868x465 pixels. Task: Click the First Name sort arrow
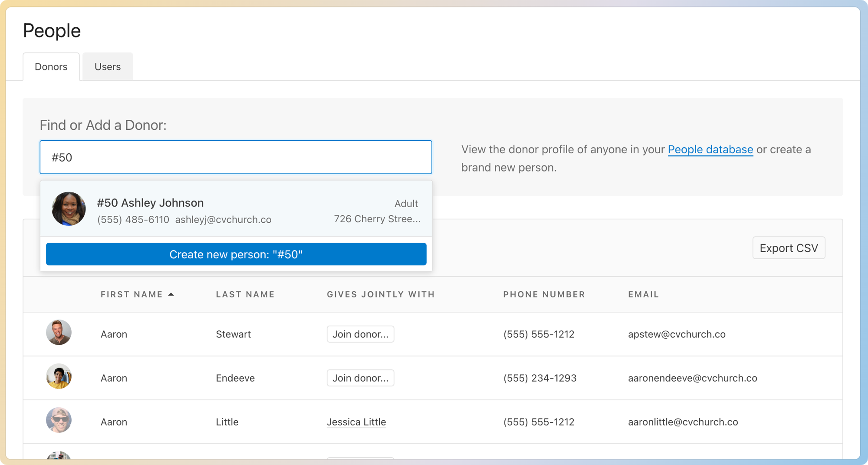pos(171,294)
